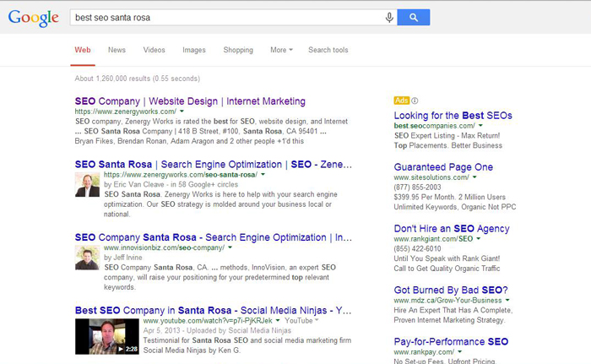The height and width of the screenshot is (364, 591).
Task: Click the blue magnifier search button
Action: pos(414,18)
